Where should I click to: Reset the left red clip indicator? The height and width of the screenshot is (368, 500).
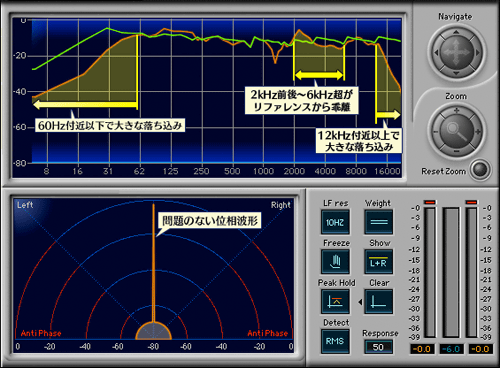[430, 202]
